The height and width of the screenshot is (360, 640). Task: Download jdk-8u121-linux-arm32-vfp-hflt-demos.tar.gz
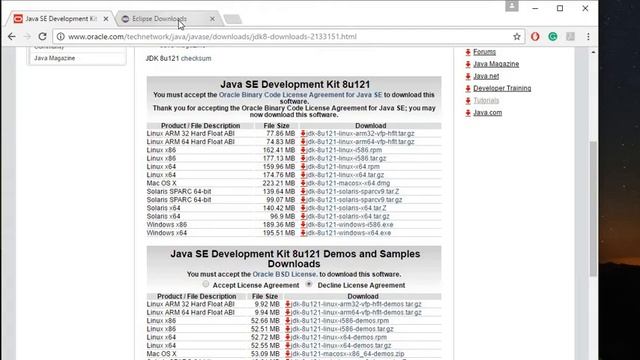pos(356,304)
